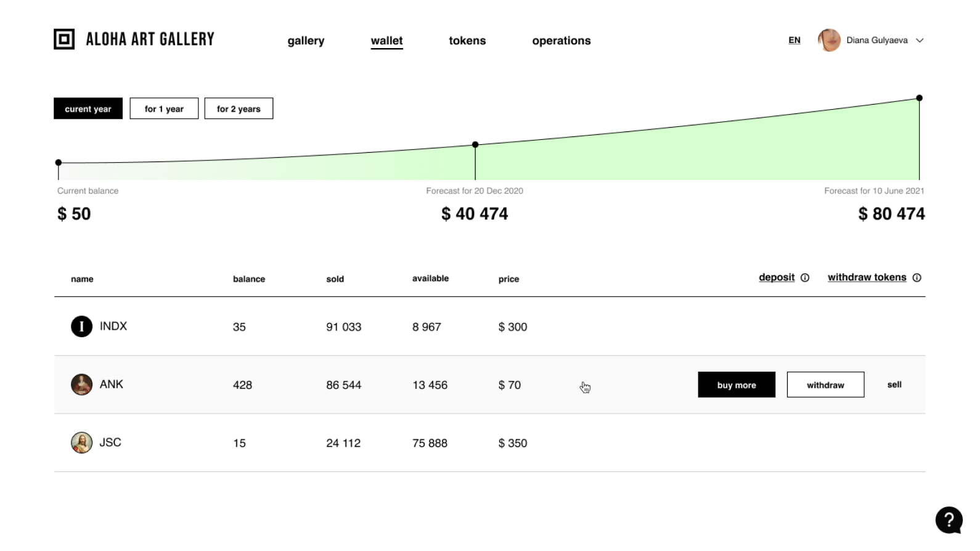Click the info icon beside deposit
The width and height of the screenshot is (980, 551).
pyautogui.click(x=804, y=278)
